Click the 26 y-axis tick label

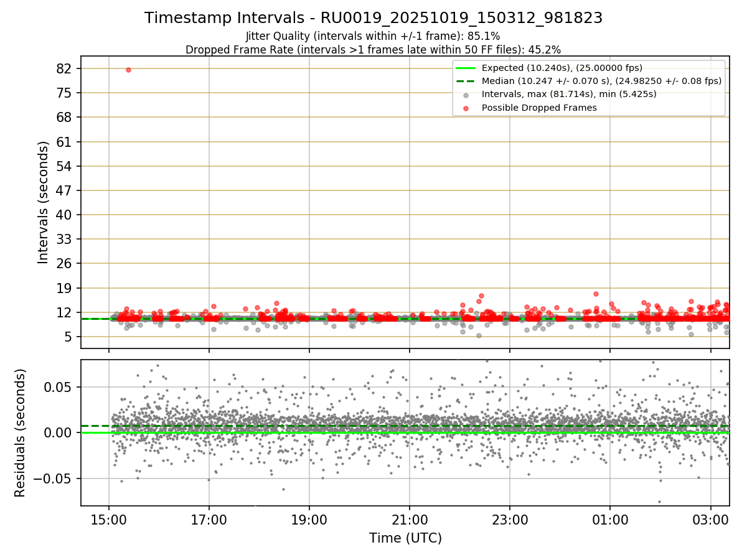pyautogui.click(x=65, y=263)
